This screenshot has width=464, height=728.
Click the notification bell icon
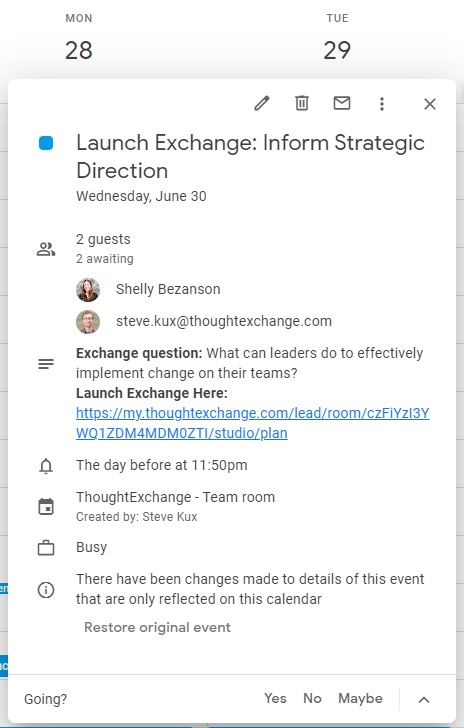pos(46,466)
